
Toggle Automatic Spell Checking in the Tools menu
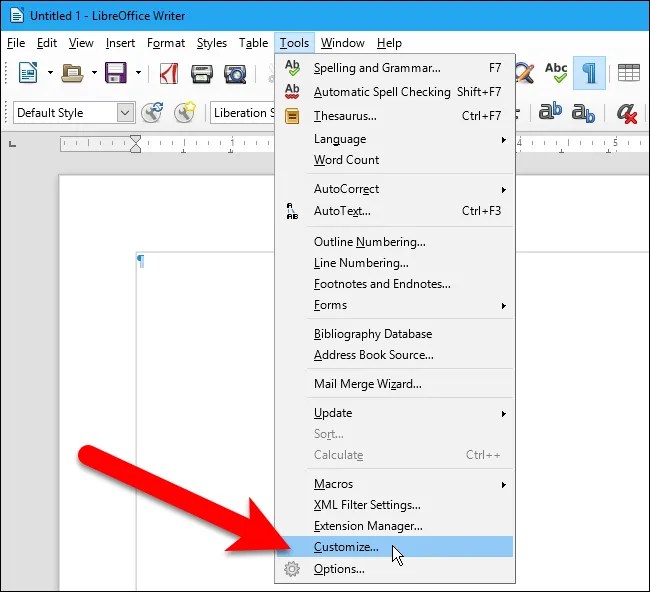click(x=395, y=92)
